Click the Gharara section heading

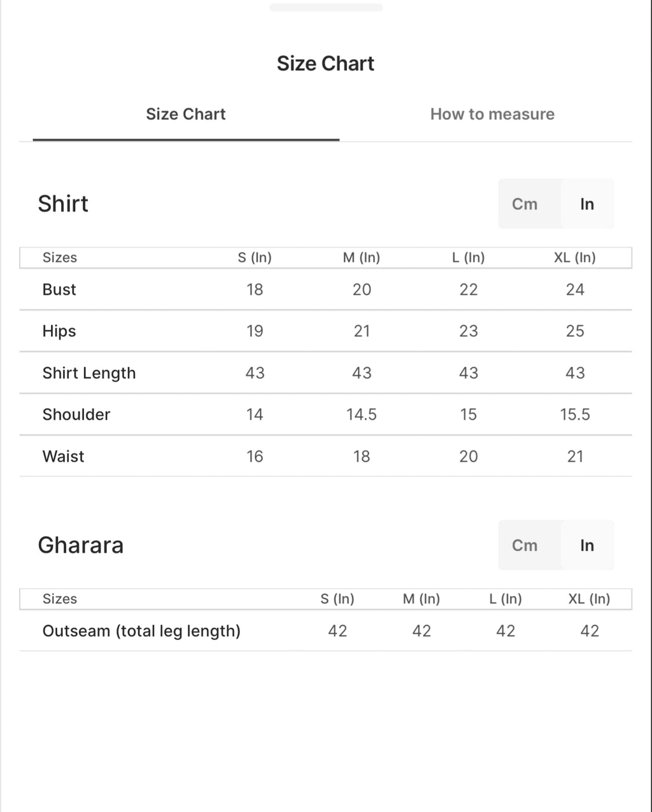click(81, 545)
